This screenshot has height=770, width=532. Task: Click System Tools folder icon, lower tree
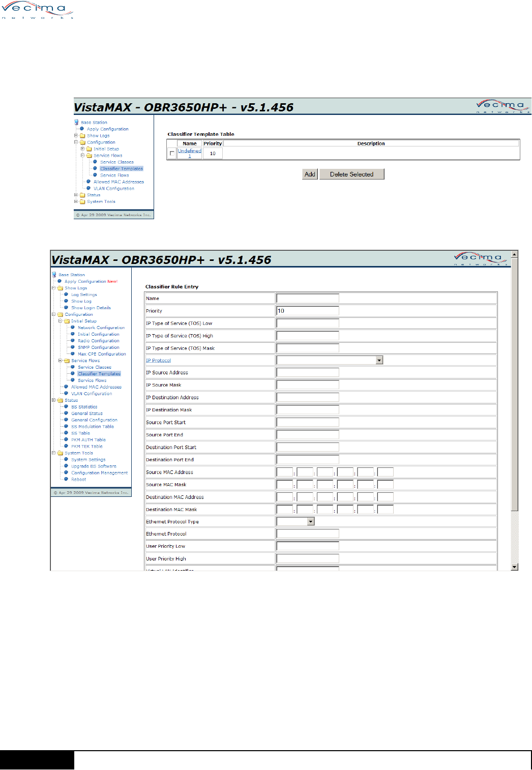[61, 453]
